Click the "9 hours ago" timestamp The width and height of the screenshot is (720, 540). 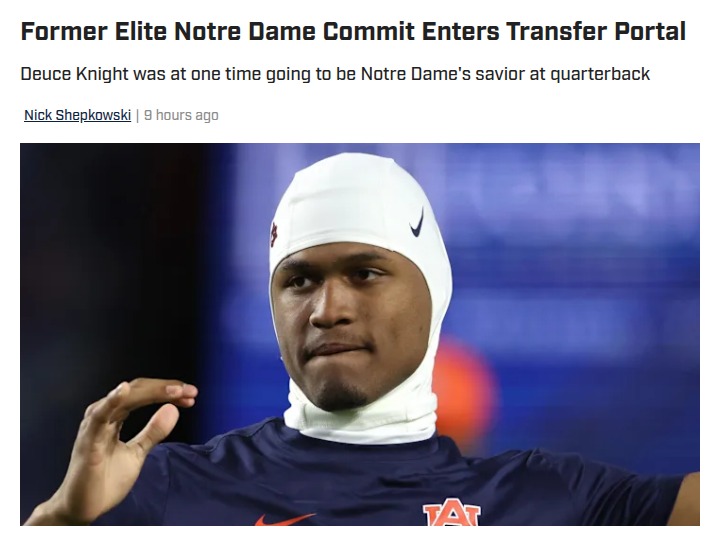coord(181,115)
